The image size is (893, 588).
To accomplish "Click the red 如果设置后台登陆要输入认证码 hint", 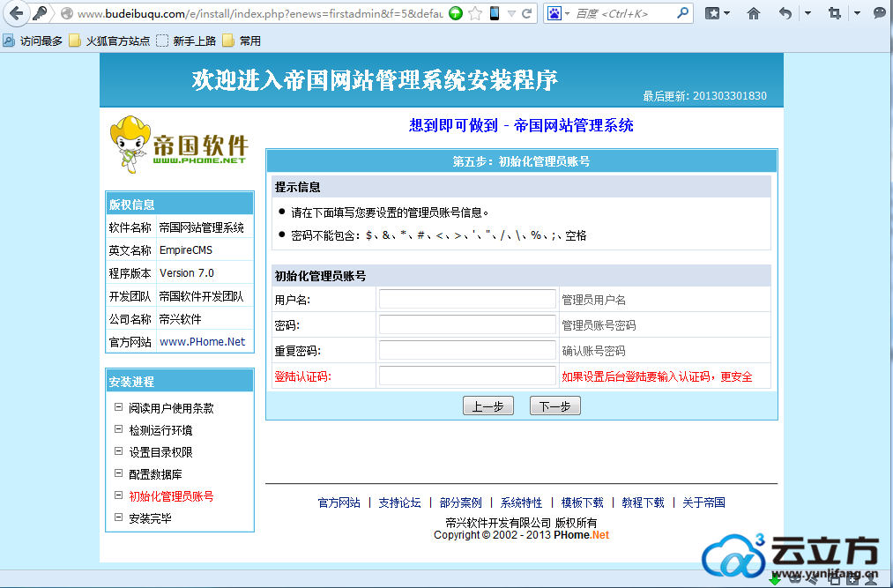I will [658, 376].
